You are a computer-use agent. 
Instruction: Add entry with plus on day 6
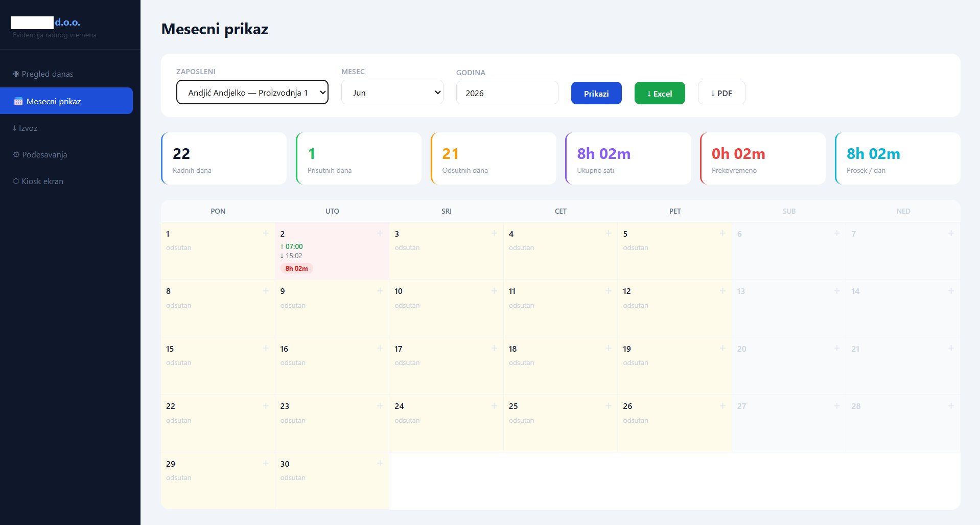coord(836,233)
